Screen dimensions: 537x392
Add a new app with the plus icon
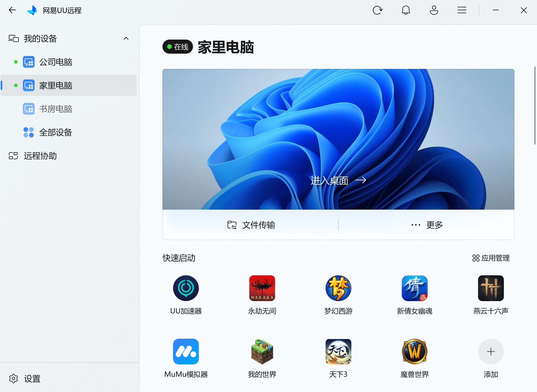[x=490, y=352]
